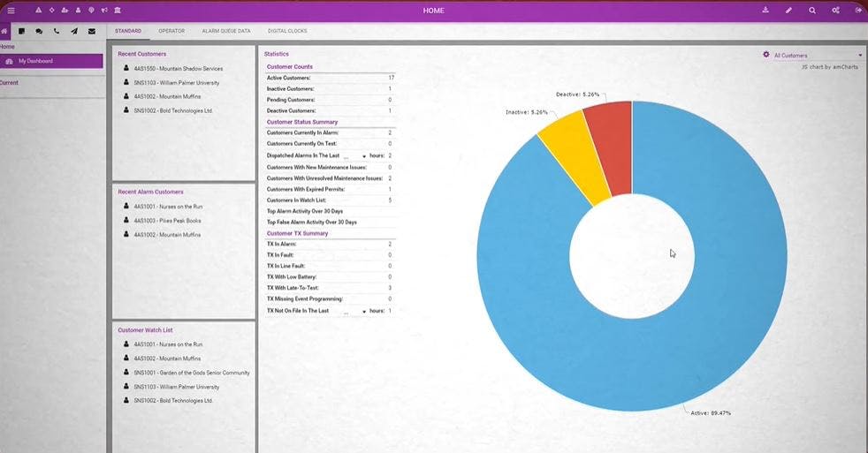Click the envelope mail icon

click(x=92, y=31)
